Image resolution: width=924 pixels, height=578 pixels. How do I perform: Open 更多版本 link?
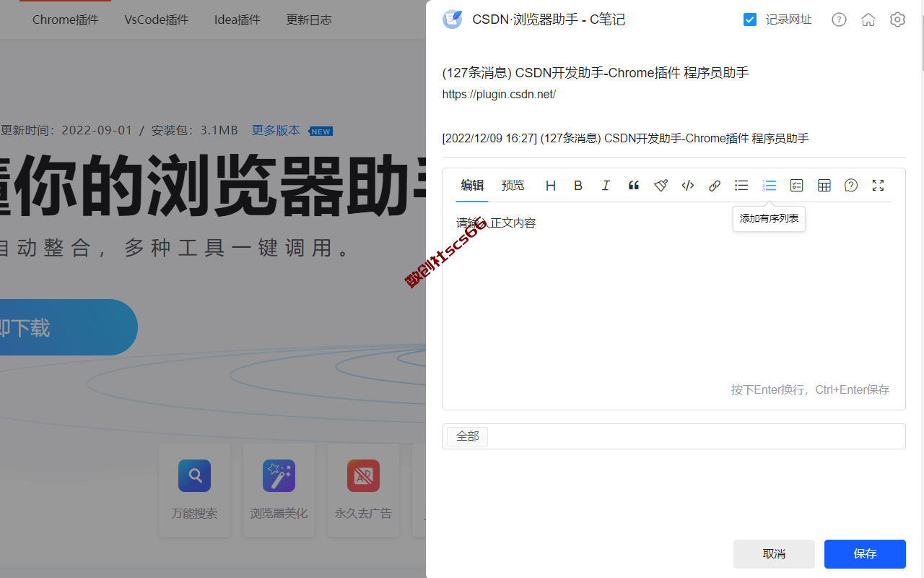[276, 131]
